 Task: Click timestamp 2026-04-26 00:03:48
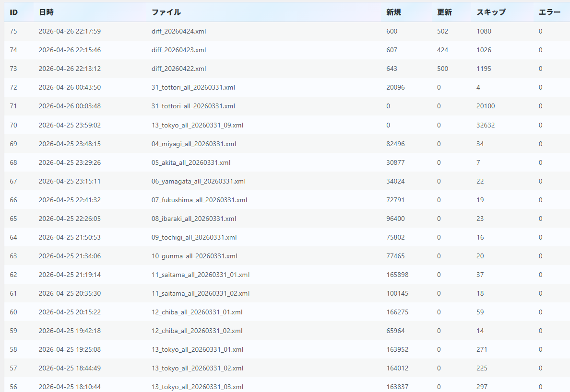70,106
